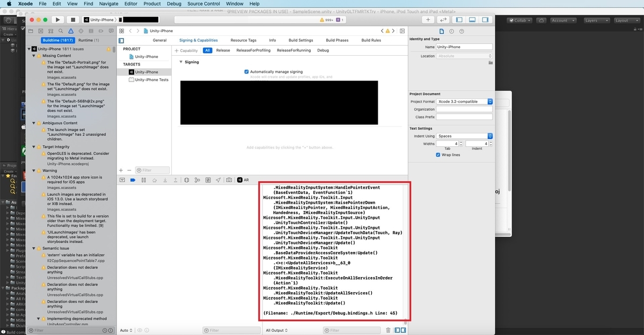Open the Auto variables scope dropdown
The width and height of the screenshot is (644, 335).
pyautogui.click(x=127, y=330)
